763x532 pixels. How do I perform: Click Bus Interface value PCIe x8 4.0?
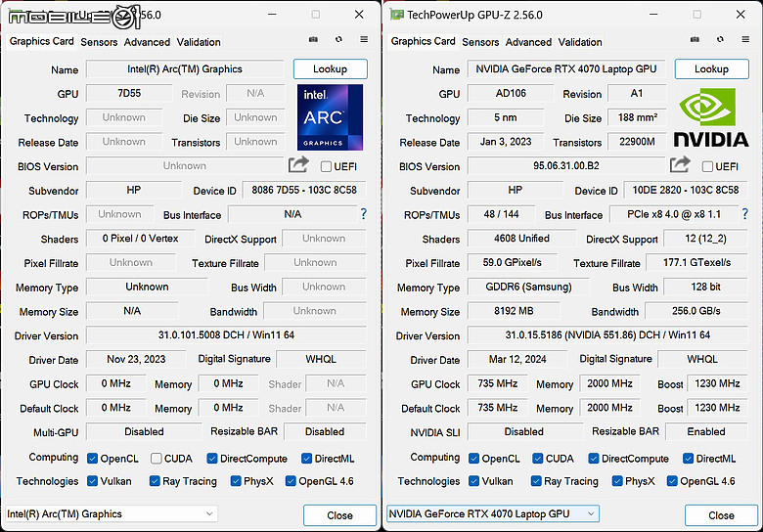[674, 214]
